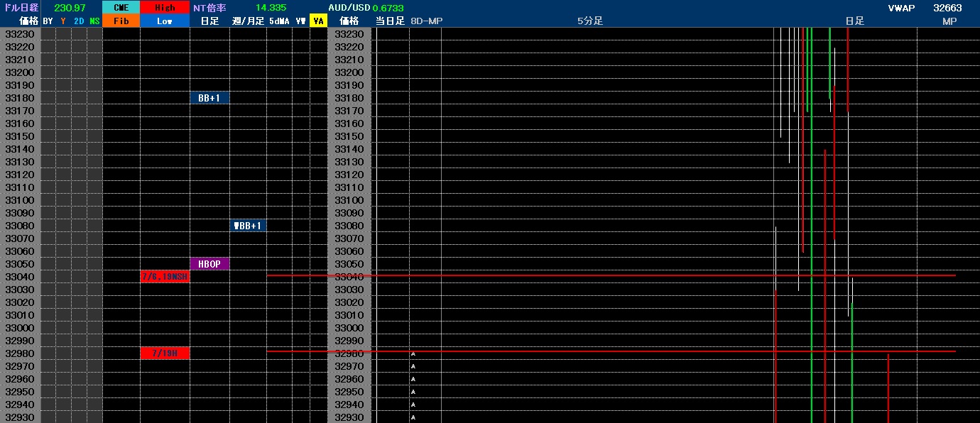Click the CME cyan header cell
The image size is (980, 423).
click(121, 8)
